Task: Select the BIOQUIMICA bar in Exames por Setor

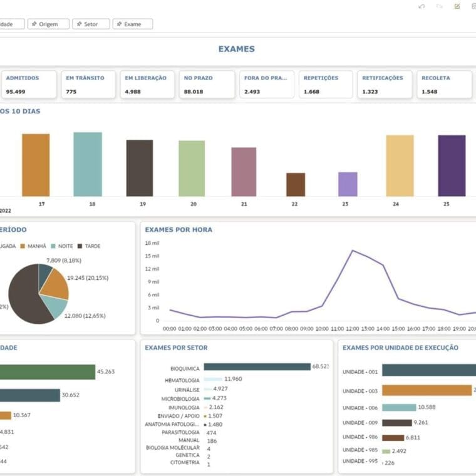Action: click(x=257, y=367)
